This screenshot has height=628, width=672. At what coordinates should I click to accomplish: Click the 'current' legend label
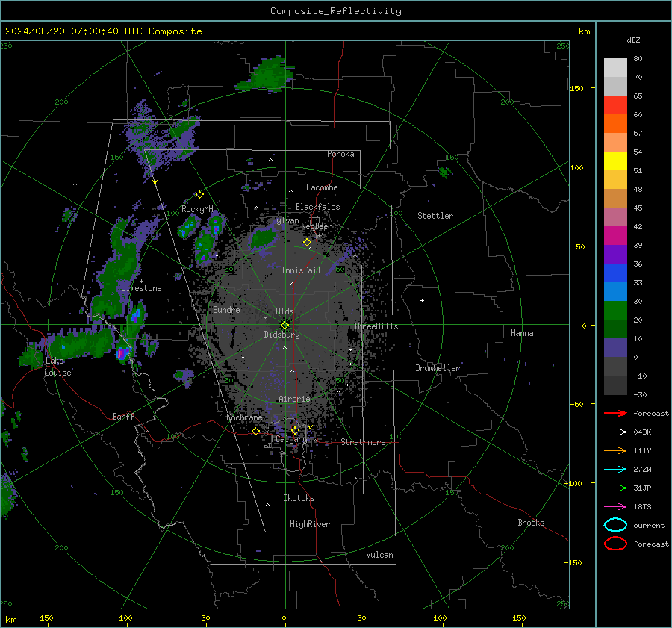pos(648,525)
